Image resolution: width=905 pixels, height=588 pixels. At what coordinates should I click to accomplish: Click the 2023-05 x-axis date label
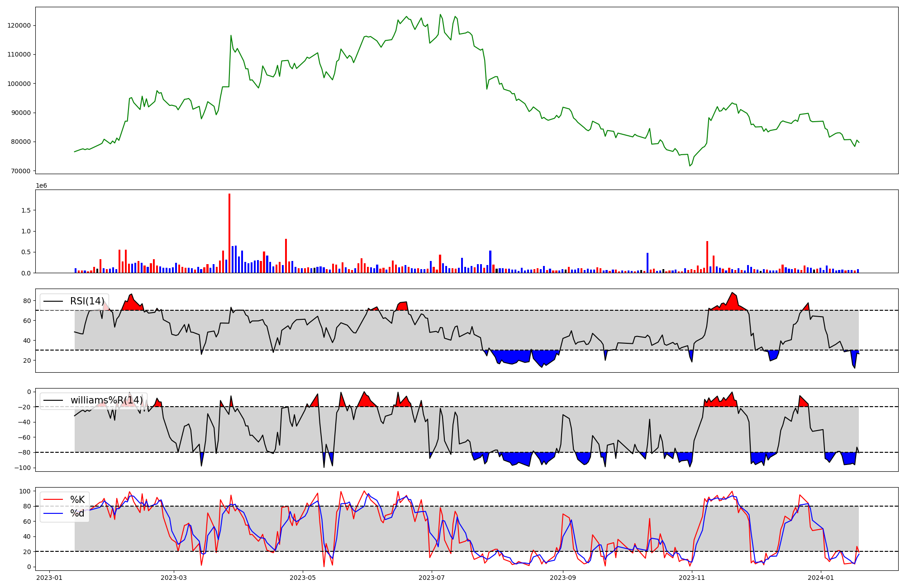tap(303, 578)
